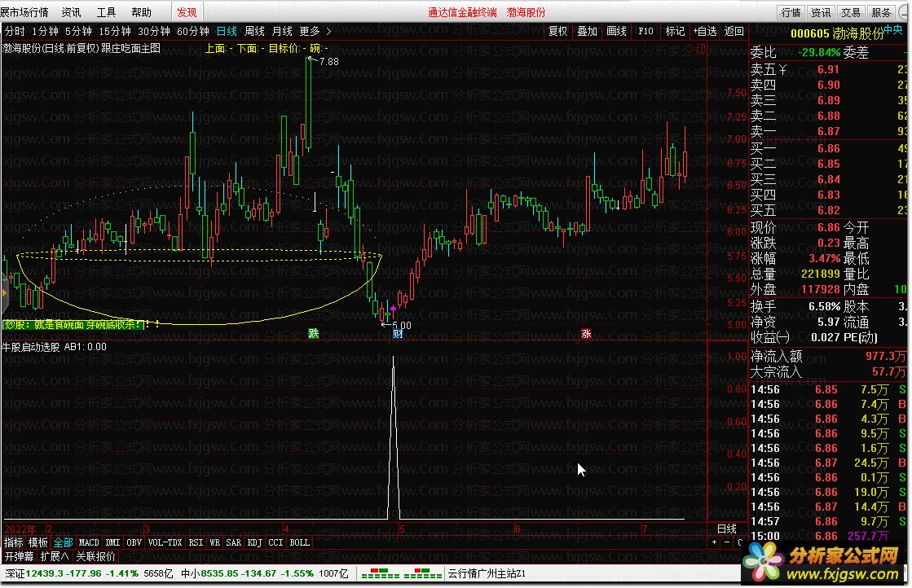This screenshot has height=588, width=912.
Task: Click the 返回 back button
Action: [x=734, y=32]
